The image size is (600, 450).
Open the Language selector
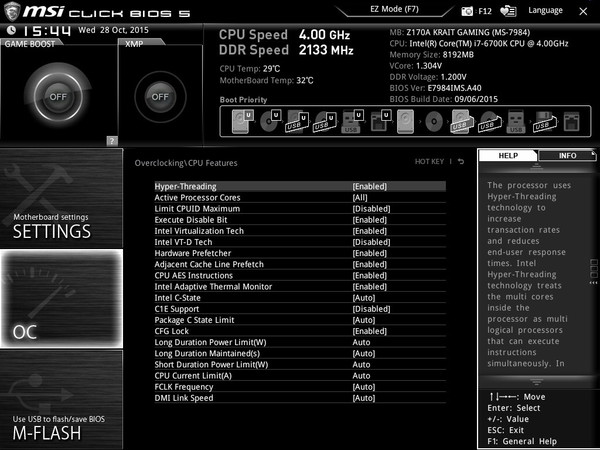(545, 10)
